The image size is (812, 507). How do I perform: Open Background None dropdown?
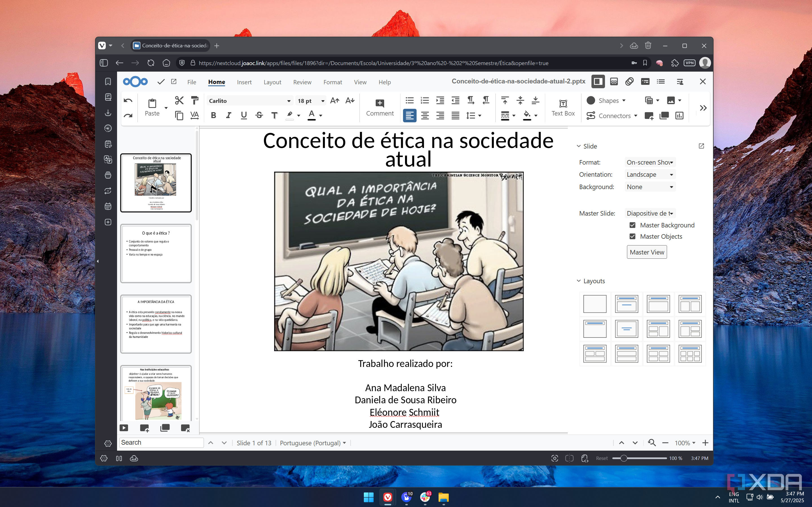click(x=650, y=187)
